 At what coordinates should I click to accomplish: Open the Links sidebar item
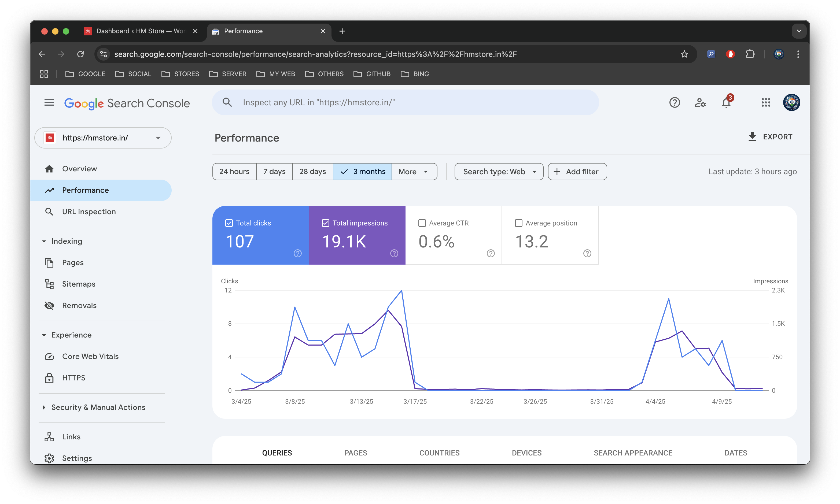tap(101, 437)
